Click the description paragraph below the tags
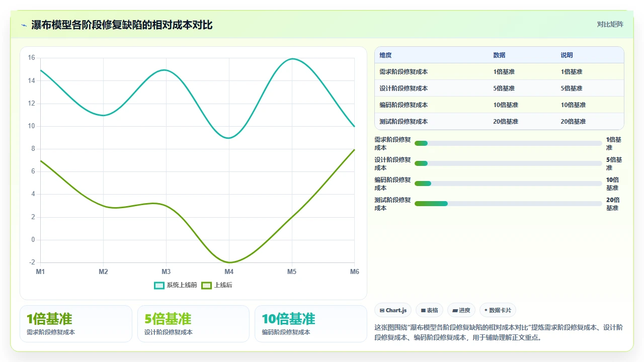 [499, 332]
